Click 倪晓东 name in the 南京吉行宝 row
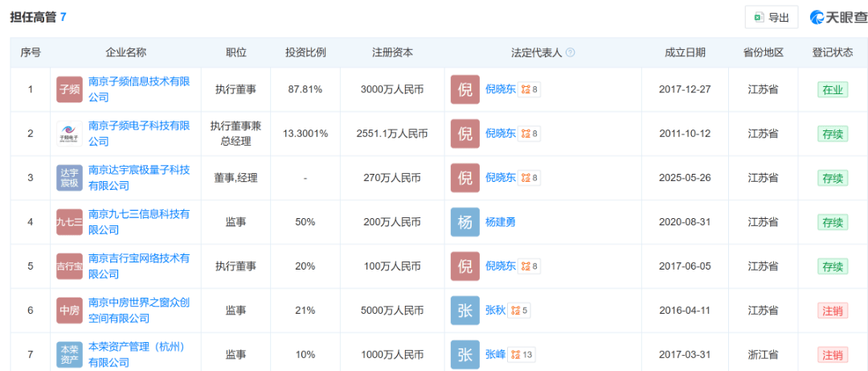The width and height of the screenshot is (868, 371). point(500,266)
